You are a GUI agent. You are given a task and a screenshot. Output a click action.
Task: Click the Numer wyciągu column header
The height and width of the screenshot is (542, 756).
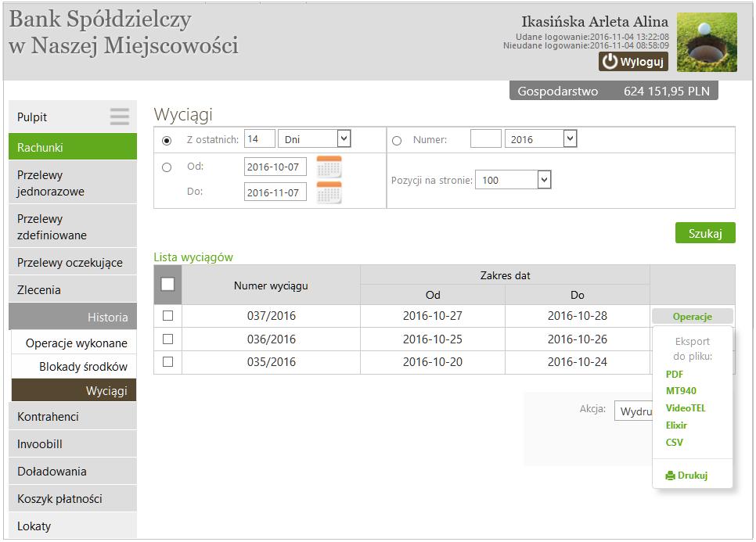pyautogui.click(x=271, y=285)
